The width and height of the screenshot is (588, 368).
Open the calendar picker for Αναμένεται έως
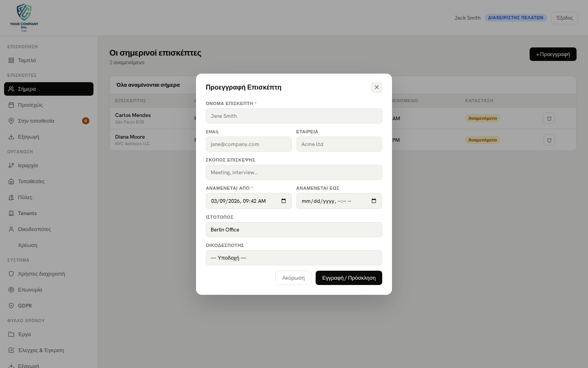coord(374,201)
